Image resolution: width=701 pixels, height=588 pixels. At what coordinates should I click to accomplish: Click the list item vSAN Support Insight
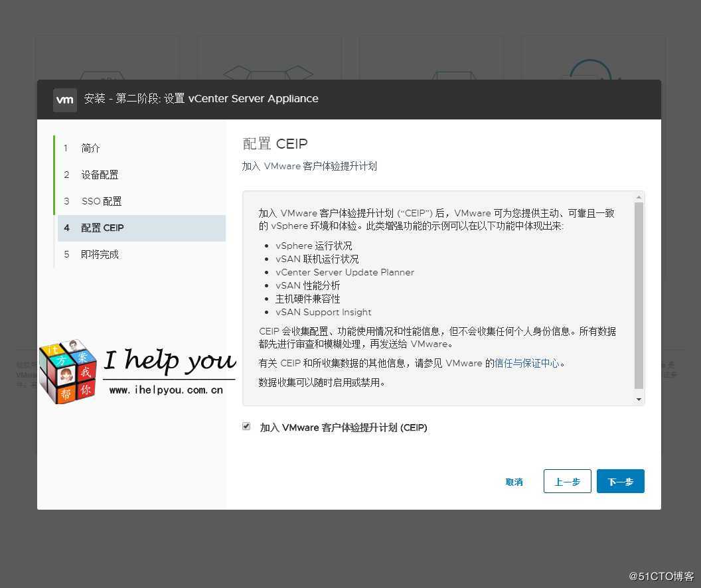(323, 312)
